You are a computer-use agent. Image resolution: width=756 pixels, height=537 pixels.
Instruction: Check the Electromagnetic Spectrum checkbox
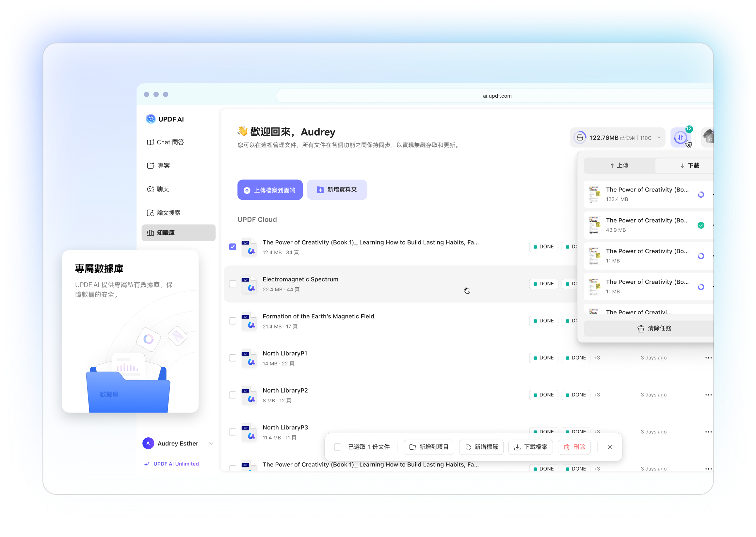(233, 284)
